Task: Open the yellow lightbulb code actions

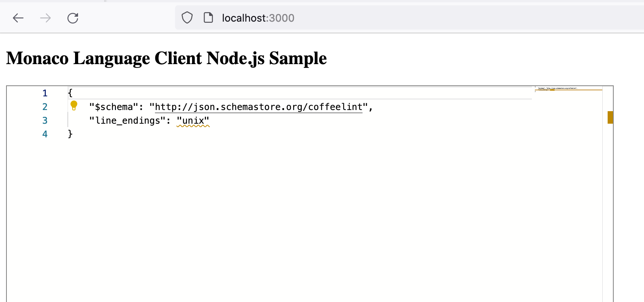Action: pyautogui.click(x=74, y=106)
